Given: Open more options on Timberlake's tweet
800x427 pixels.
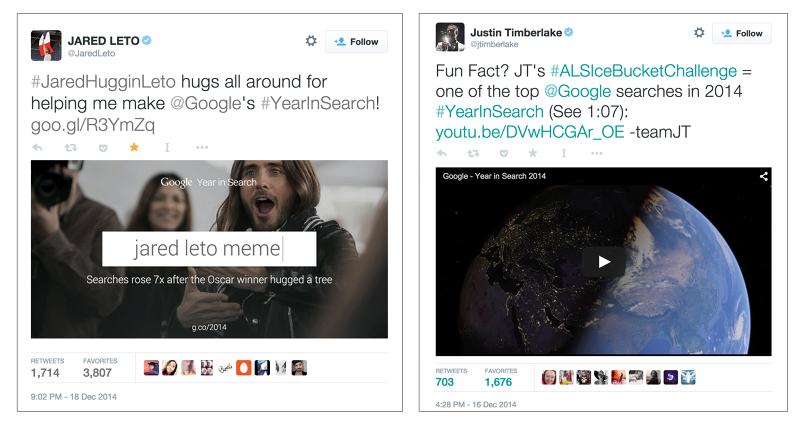Looking at the screenshot, I should tap(597, 153).
